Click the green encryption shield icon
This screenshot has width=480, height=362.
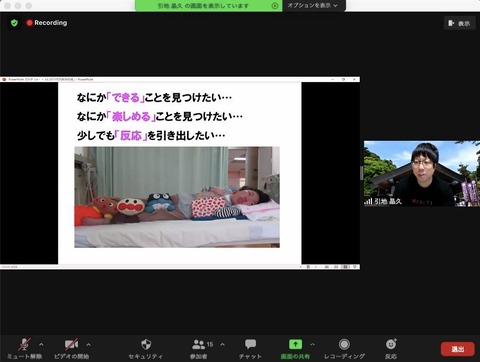[x=14, y=23]
